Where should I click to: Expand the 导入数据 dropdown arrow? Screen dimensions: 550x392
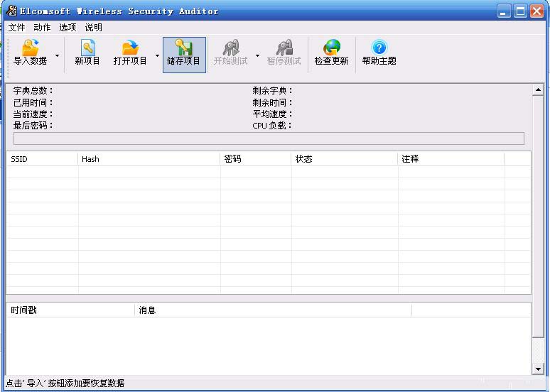coord(58,55)
